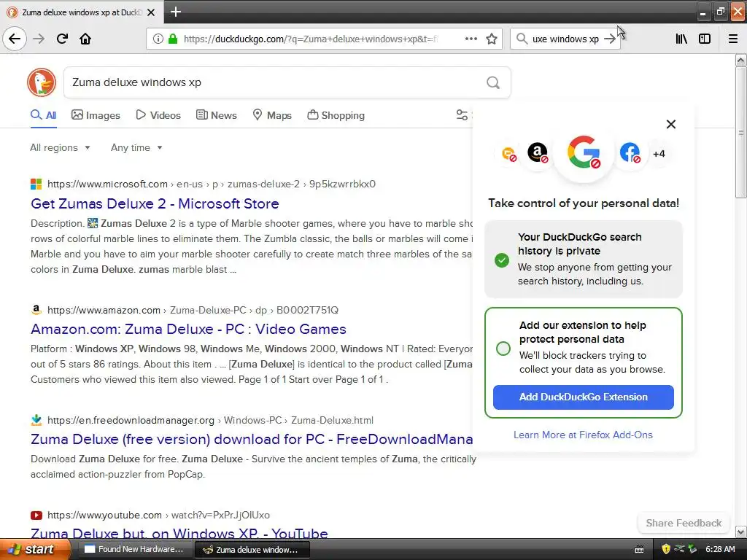Expand the All regions dropdown
Image resolution: width=747 pixels, height=560 pixels.
click(60, 147)
